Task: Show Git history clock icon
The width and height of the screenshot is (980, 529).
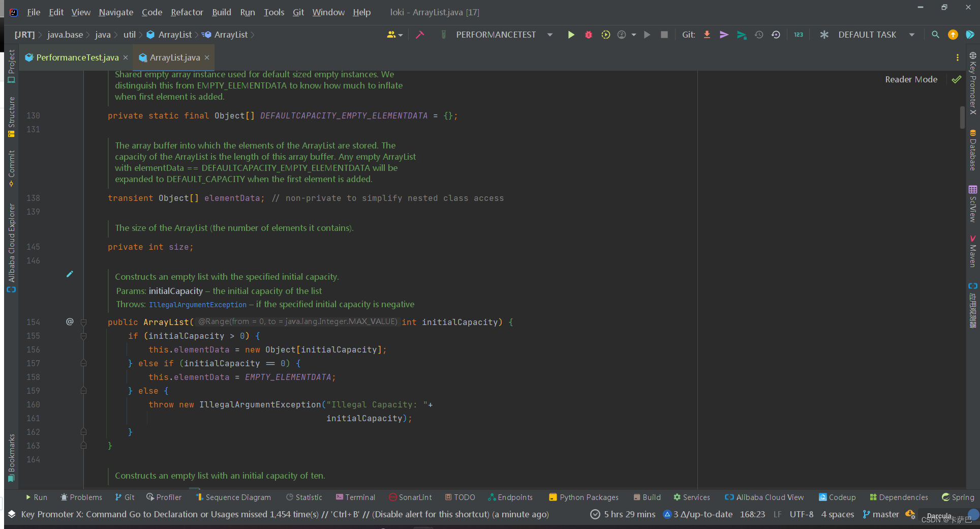Action: coord(759,35)
